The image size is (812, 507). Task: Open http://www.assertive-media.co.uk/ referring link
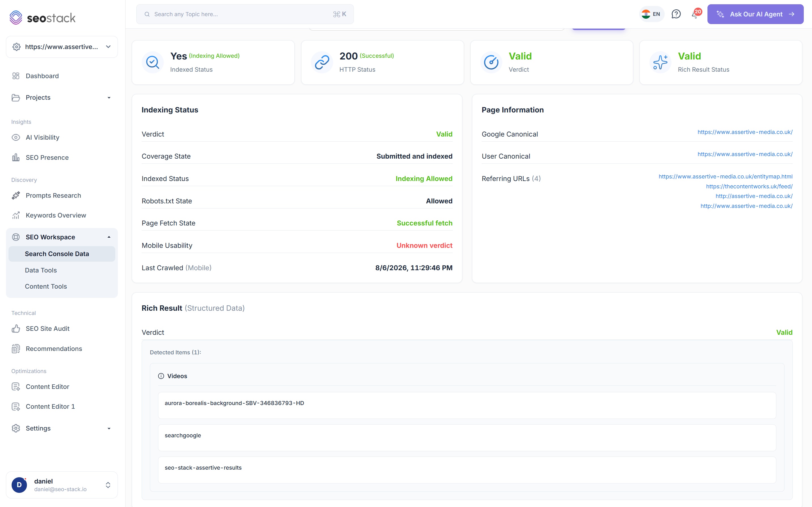click(x=746, y=206)
